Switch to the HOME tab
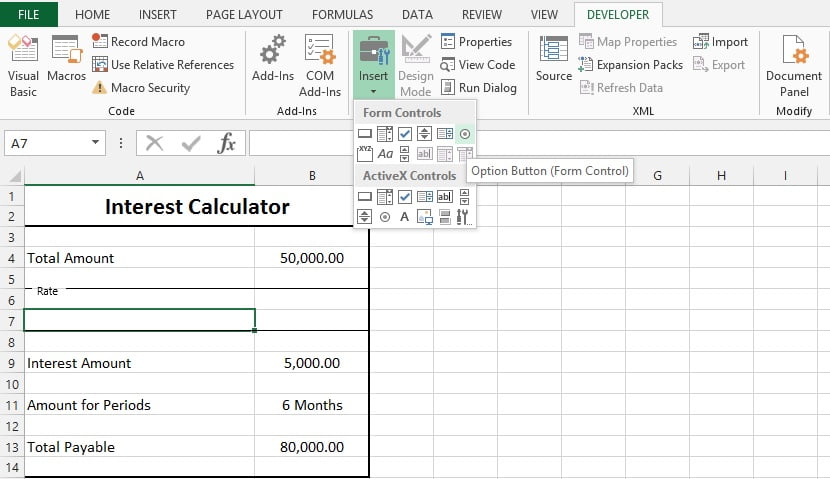The width and height of the screenshot is (830, 479). click(x=92, y=14)
